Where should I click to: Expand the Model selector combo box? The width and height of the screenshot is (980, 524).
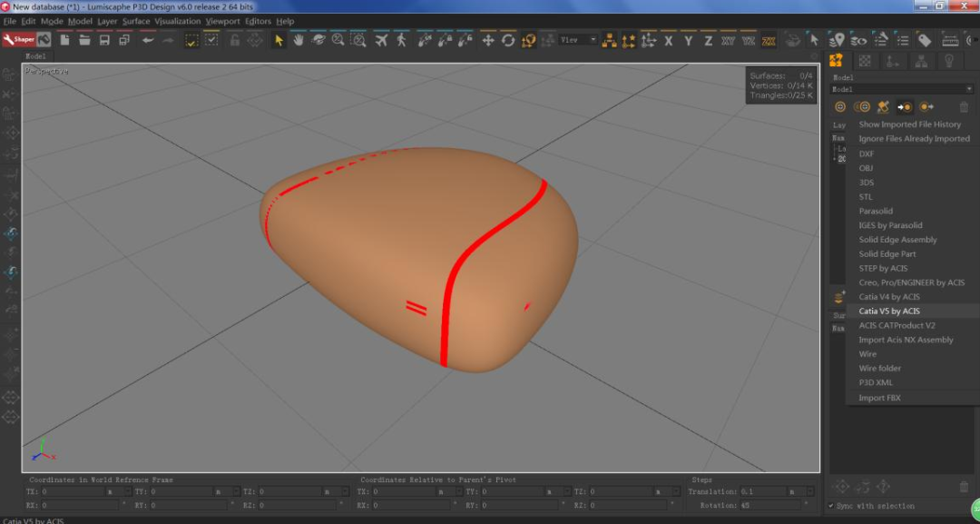pos(902,89)
